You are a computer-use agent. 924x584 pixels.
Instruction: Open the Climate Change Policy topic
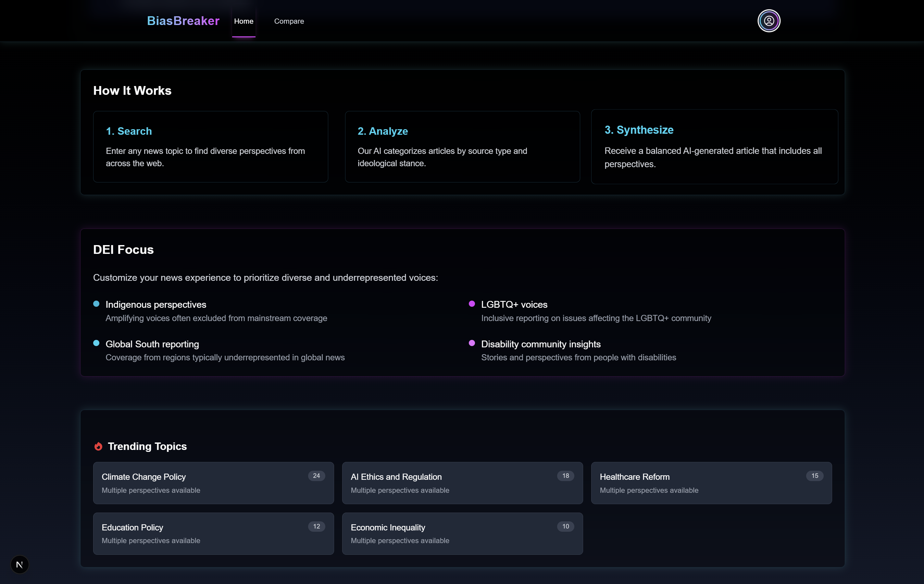click(213, 483)
